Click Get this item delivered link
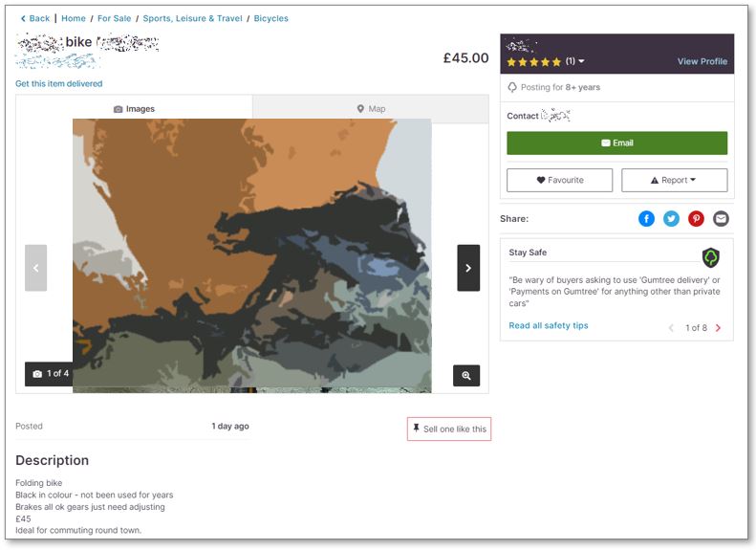This screenshot has height=550, width=756. point(59,84)
